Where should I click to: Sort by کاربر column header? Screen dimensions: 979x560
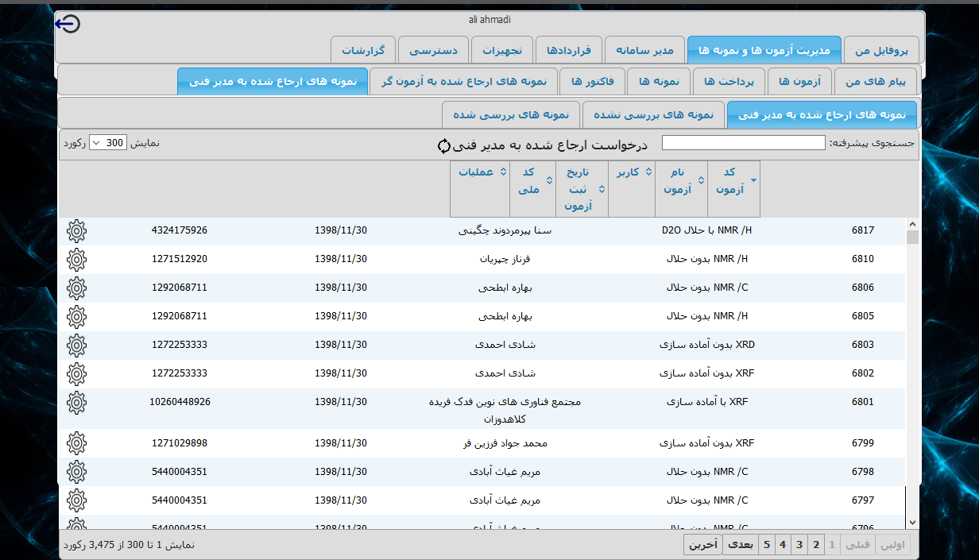631,172
